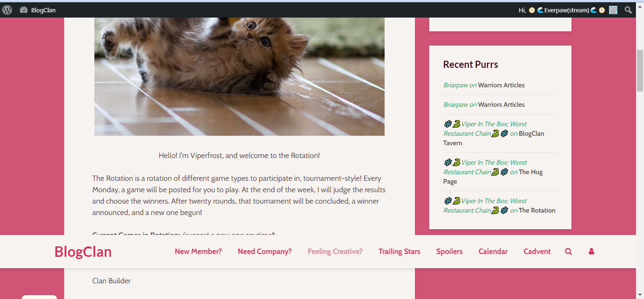
Task: Open the Need Company? menu
Action: (x=265, y=252)
